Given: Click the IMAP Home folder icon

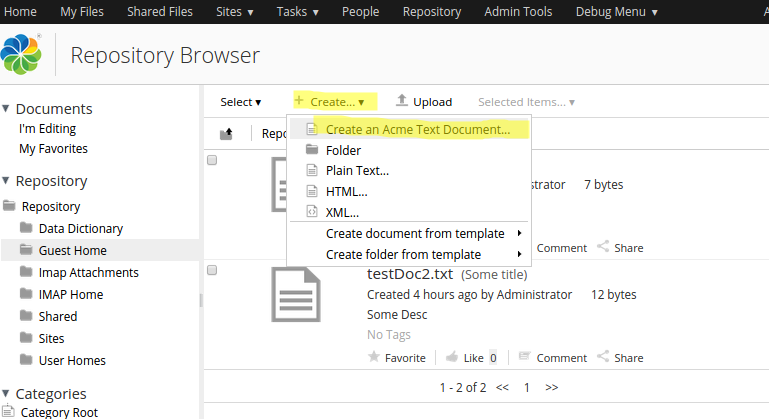Looking at the screenshot, I should (26, 293).
